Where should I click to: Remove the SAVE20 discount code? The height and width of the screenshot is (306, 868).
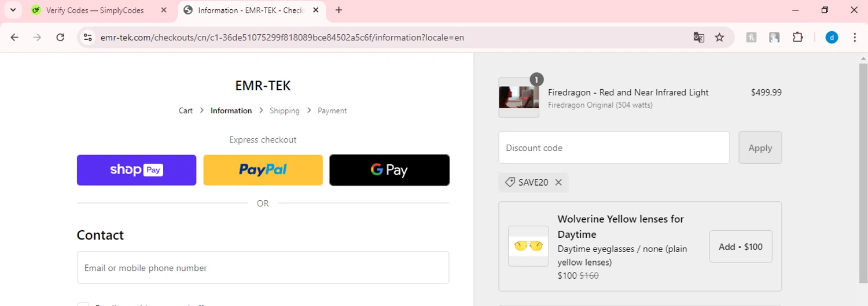558,182
